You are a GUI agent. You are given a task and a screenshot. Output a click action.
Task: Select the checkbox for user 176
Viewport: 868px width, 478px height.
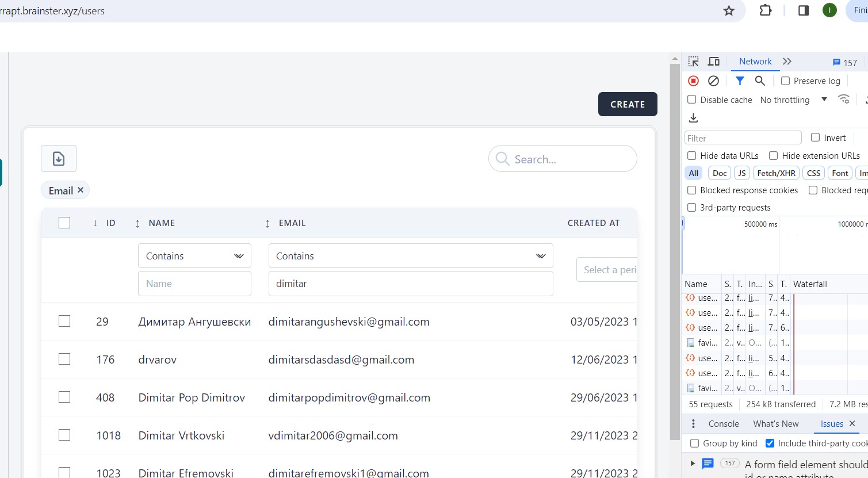64,360
